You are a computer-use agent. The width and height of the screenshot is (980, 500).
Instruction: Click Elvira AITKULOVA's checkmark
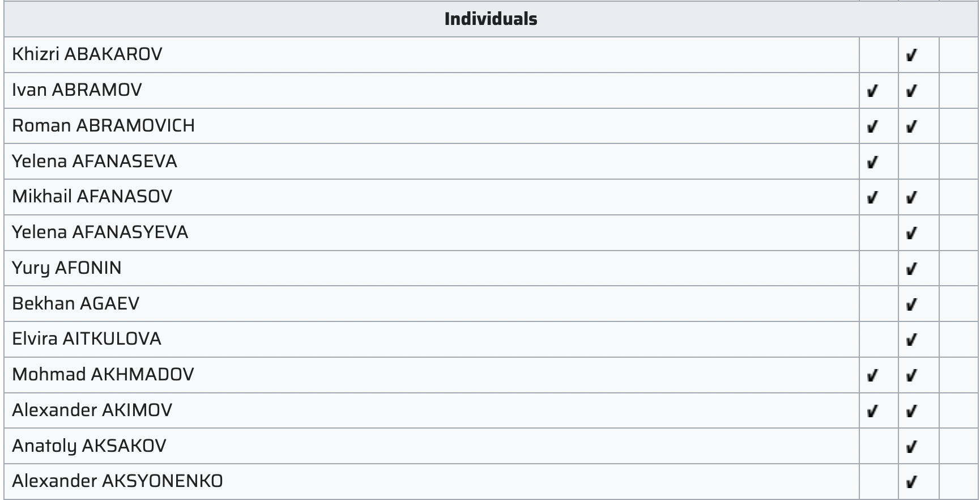click(x=911, y=340)
